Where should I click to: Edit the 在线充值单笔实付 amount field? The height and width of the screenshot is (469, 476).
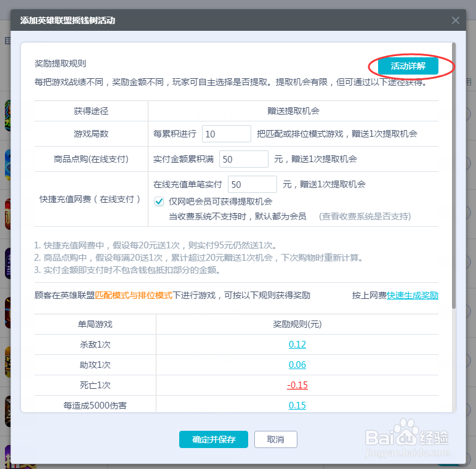click(252, 184)
